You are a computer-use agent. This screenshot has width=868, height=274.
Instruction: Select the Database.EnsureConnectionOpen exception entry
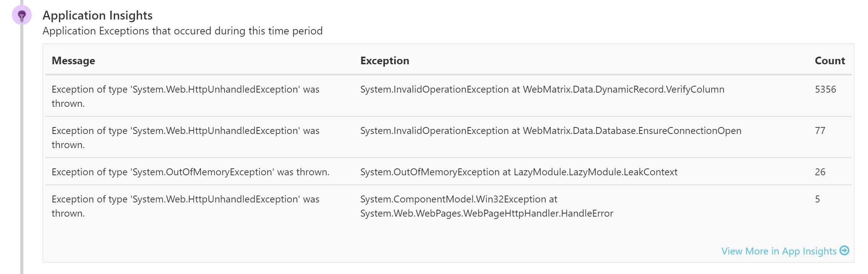(x=550, y=131)
